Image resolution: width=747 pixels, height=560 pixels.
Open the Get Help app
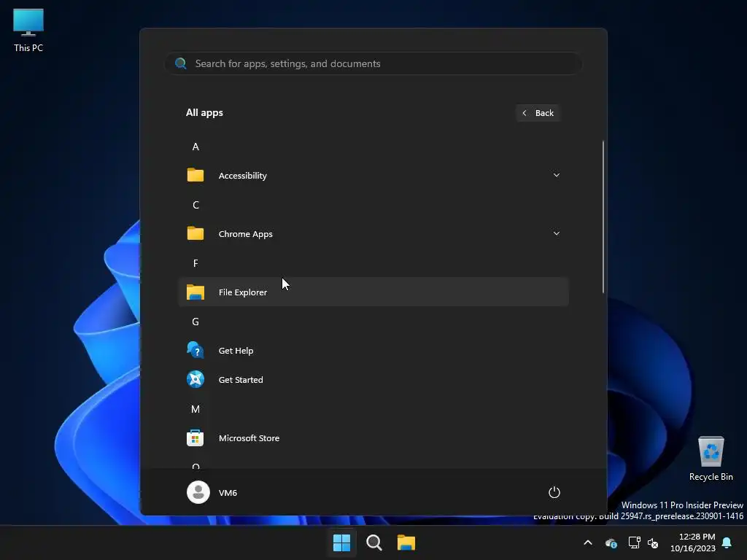[x=373, y=351]
